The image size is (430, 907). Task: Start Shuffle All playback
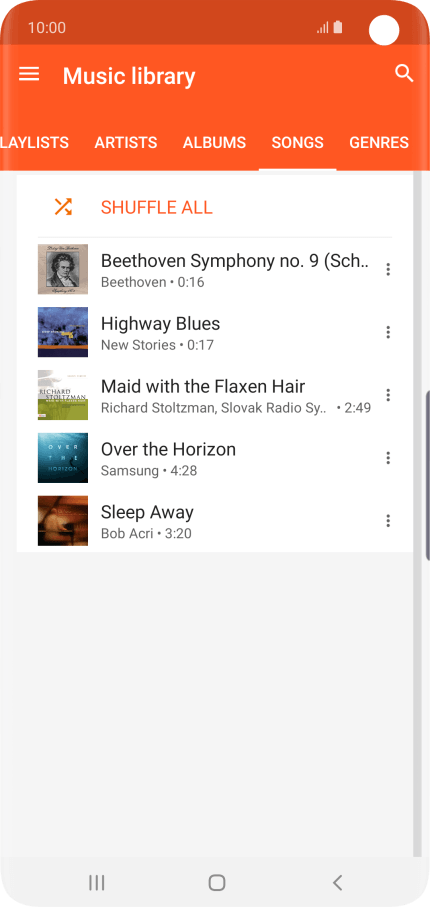pos(157,207)
